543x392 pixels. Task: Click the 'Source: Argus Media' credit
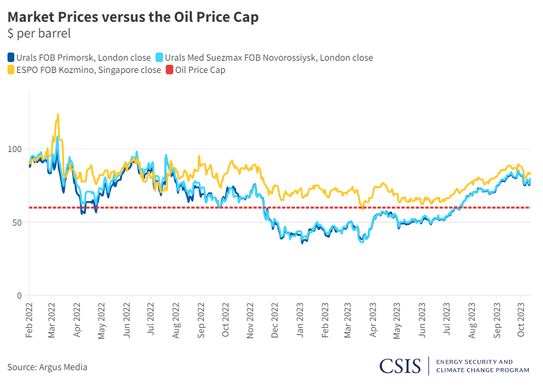pyautogui.click(x=47, y=367)
